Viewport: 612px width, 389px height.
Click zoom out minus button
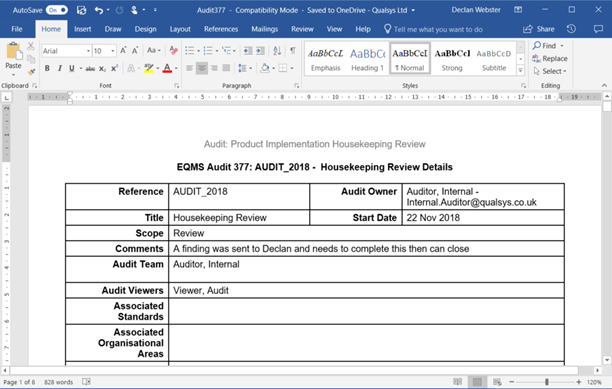[x=512, y=382]
